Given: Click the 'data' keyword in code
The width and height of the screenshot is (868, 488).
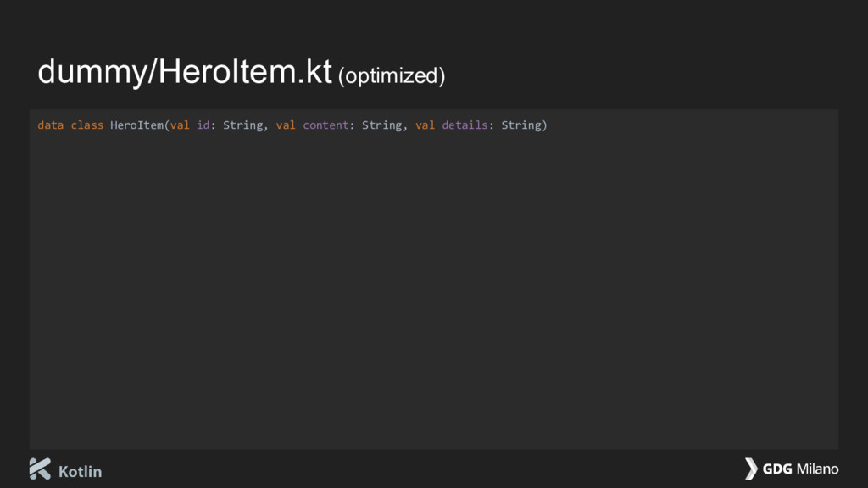Looking at the screenshot, I should coord(50,125).
